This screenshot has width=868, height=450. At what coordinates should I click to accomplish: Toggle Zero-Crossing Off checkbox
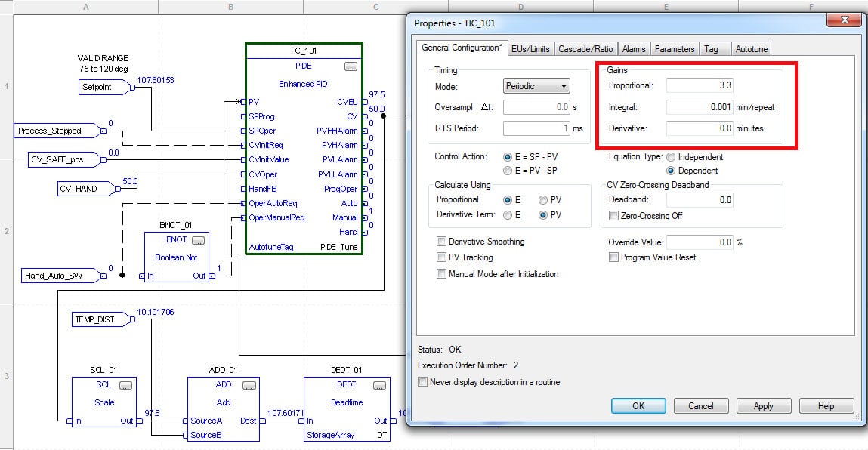(x=613, y=215)
